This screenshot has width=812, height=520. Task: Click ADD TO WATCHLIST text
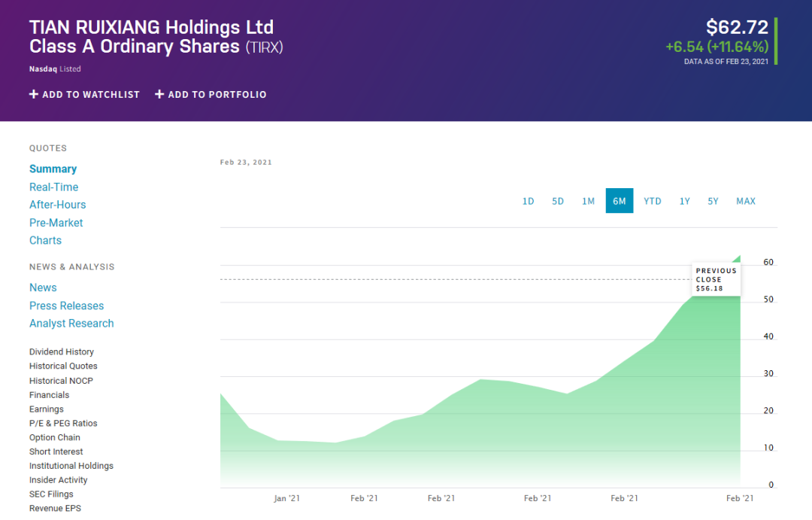click(91, 95)
